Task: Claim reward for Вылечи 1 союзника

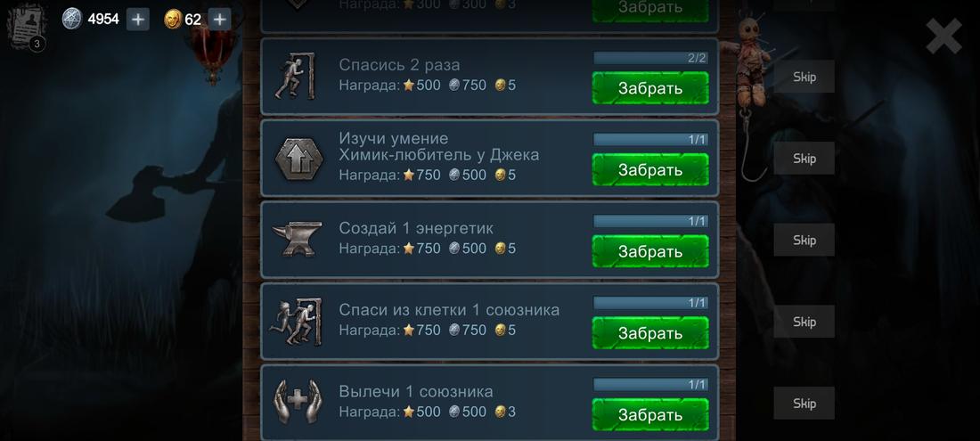Action: coord(650,414)
